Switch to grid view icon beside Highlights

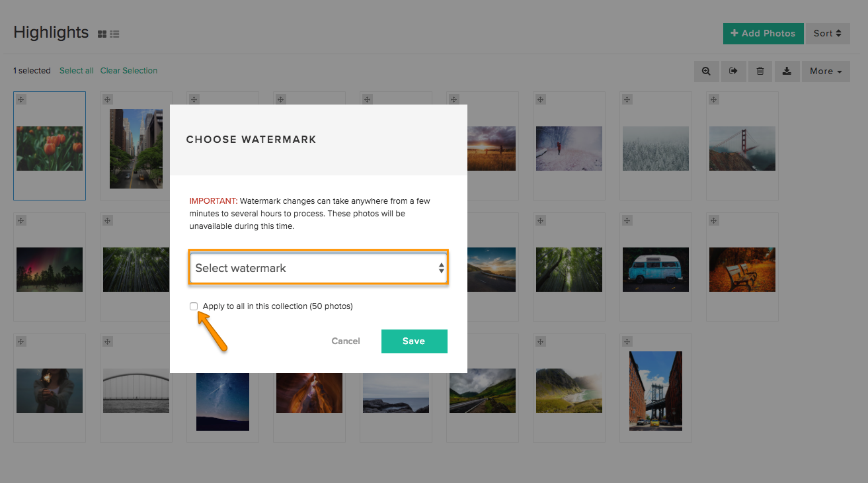pos(102,34)
